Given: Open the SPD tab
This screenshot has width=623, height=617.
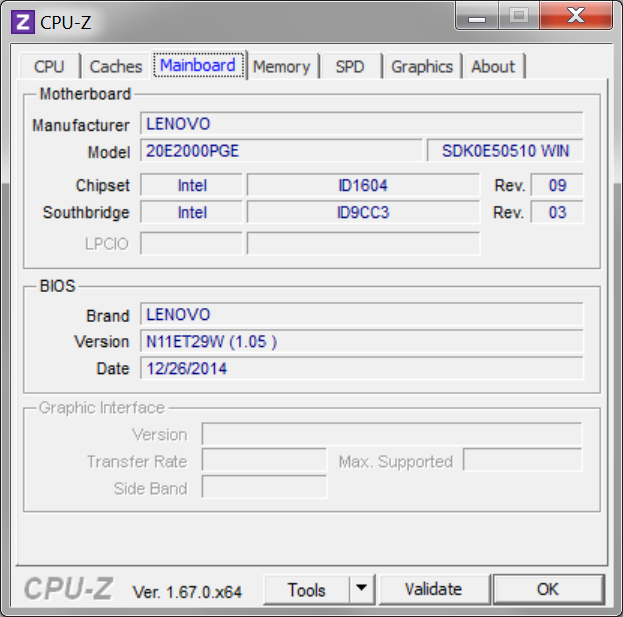Looking at the screenshot, I should (x=350, y=67).
